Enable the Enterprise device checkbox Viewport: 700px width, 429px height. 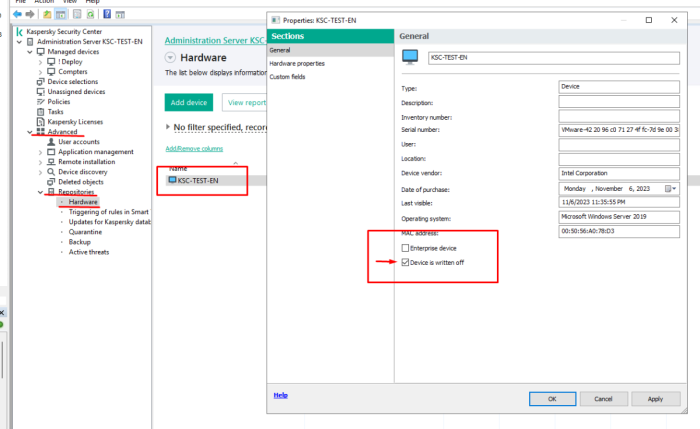[x=405, y=248]
